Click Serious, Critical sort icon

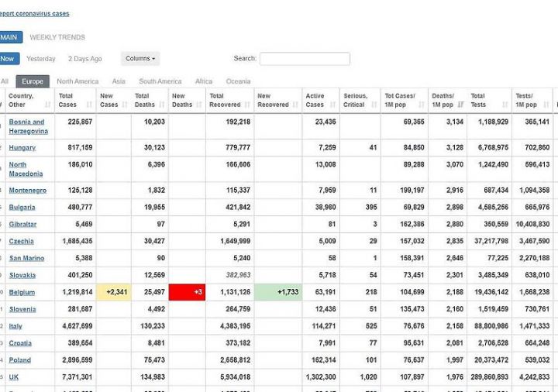pos(373,105)
